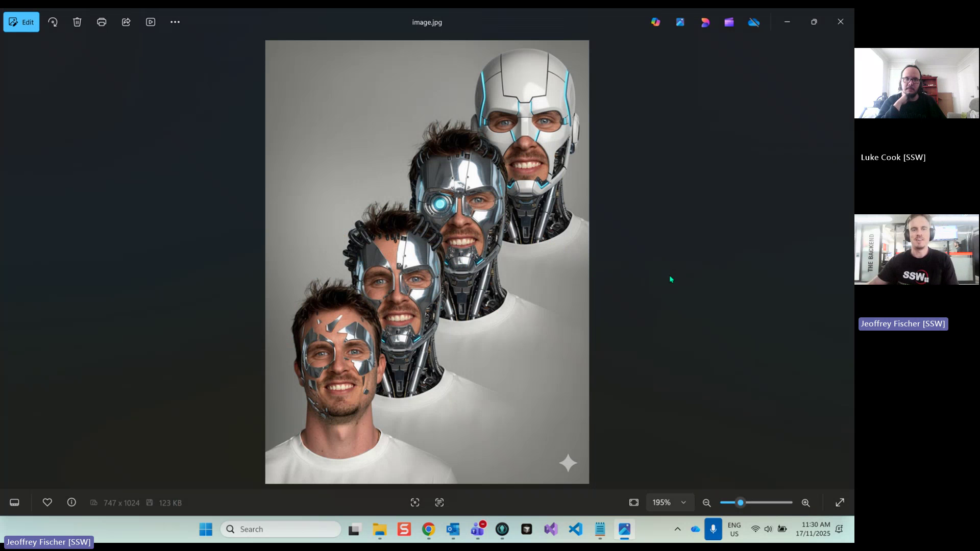Mark the image as favorite
980x551 pixels.
(x=47, y=503)
